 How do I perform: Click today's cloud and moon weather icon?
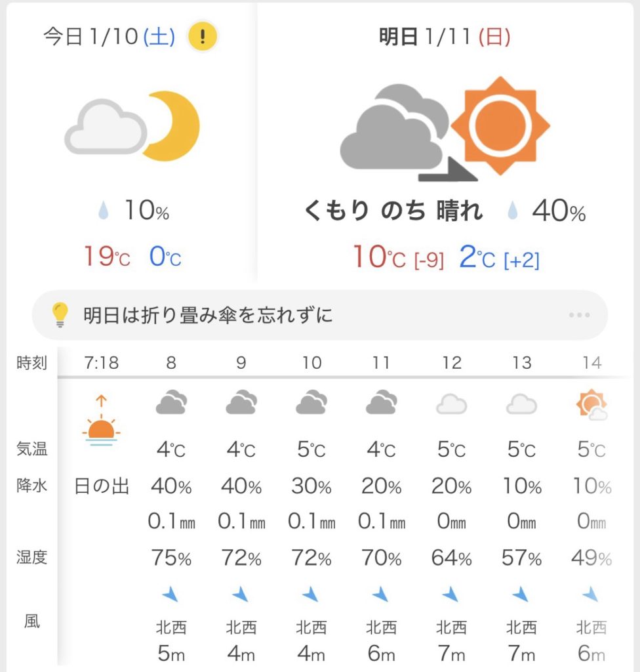(x=132, y=126)
